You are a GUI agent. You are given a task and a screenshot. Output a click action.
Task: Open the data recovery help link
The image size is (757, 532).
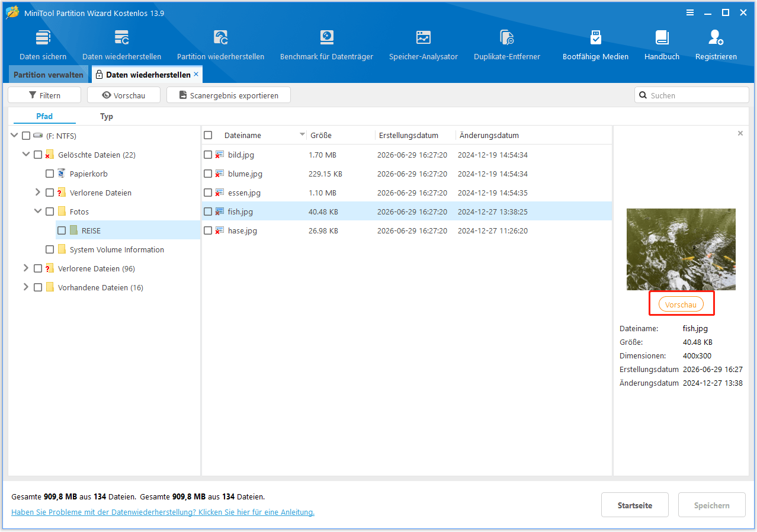click(163, 512)
